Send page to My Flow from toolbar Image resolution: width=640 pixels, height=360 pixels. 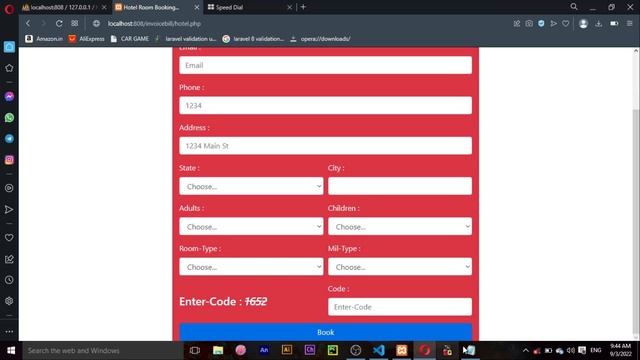[553, 24]
